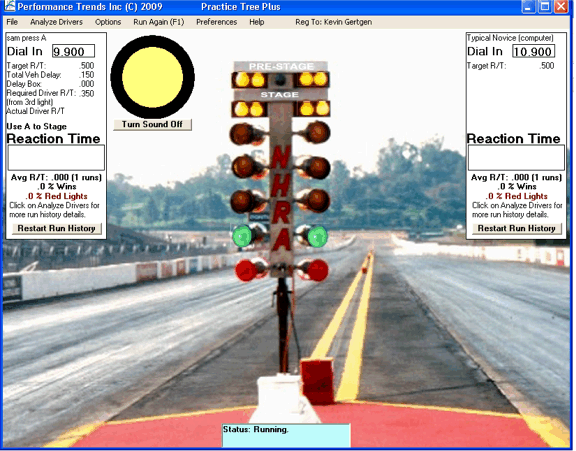Click the Actual Driver R/T label
The width and height of the screenshot is (576, 451).
click(x=35, y=111)
